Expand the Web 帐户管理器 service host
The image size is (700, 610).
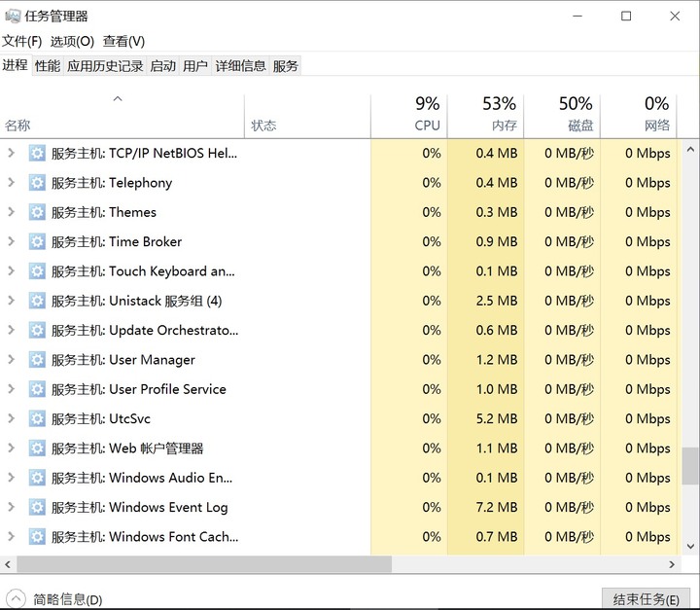tap(11, 449)
